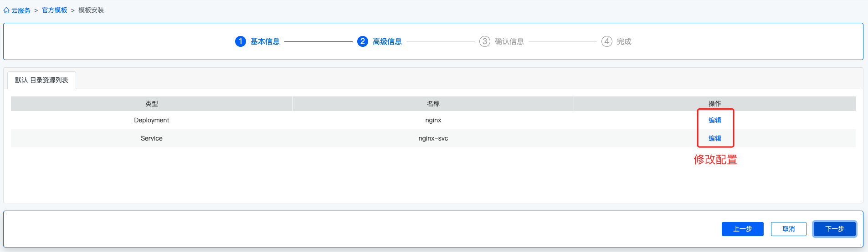This screenshot has height=252, width=868.
Task: Click the 完成 step label
Action: (x=624, y=41)
